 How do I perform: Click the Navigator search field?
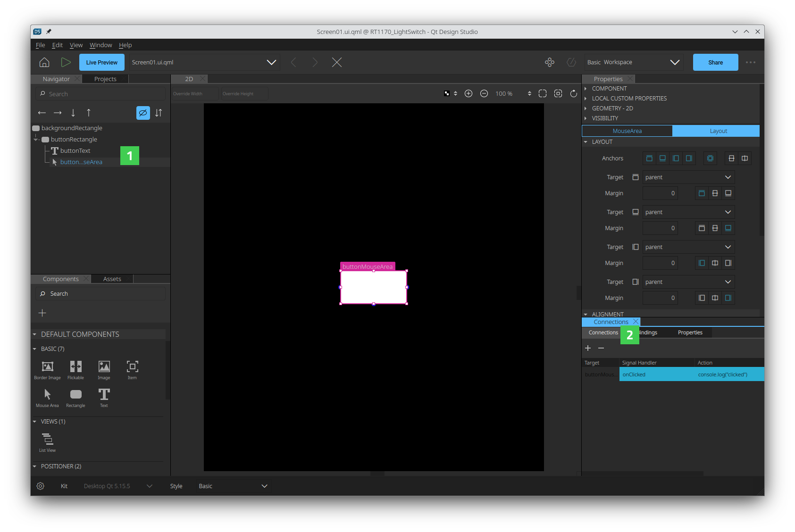100,94
